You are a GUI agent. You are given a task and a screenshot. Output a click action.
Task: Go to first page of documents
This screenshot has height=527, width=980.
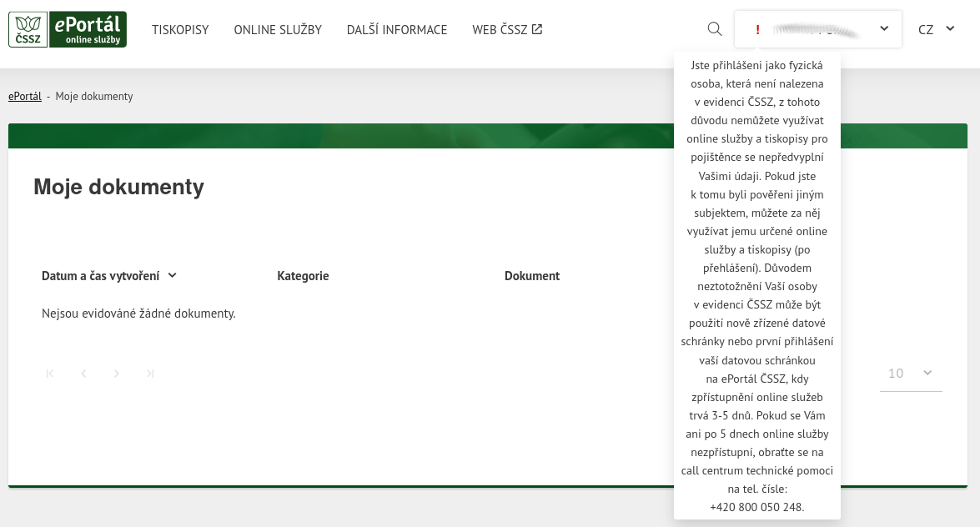[50, 374]
